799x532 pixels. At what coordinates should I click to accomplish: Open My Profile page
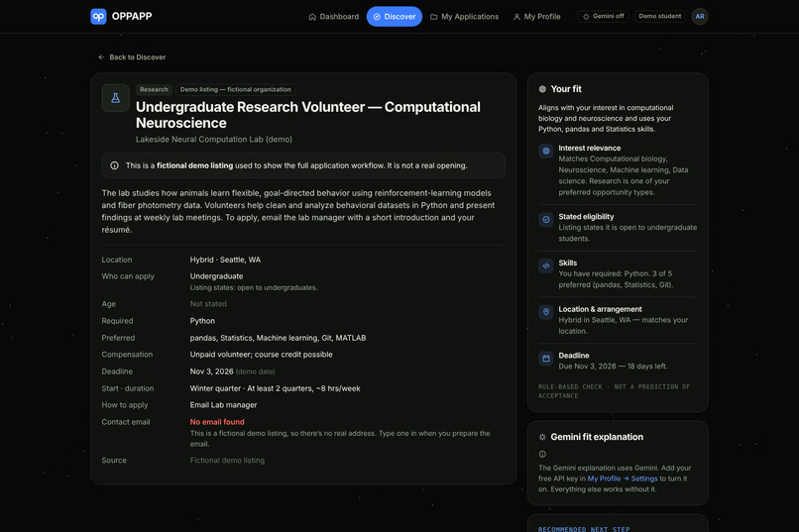tap(536, 16)
